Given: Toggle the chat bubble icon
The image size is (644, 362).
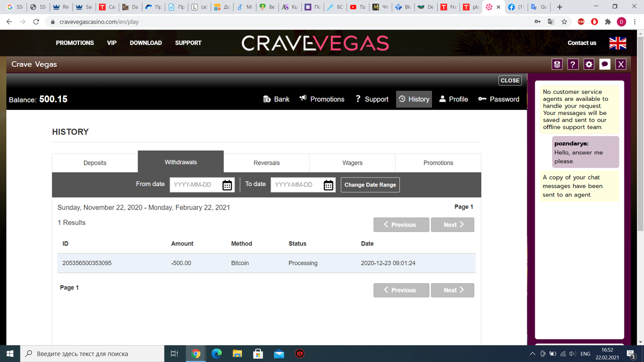Looking at the screenshot, I should pyautogui.click(x=605, y=64).
